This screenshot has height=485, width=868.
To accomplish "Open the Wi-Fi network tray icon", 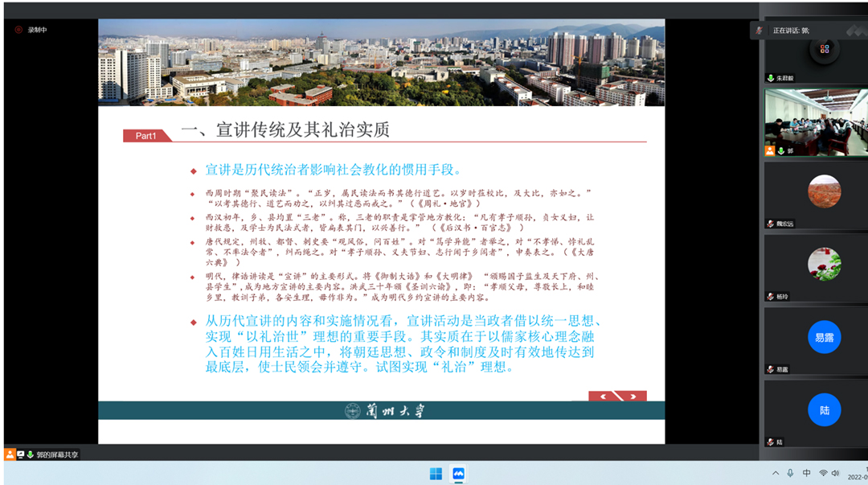I will pos(823,474).
